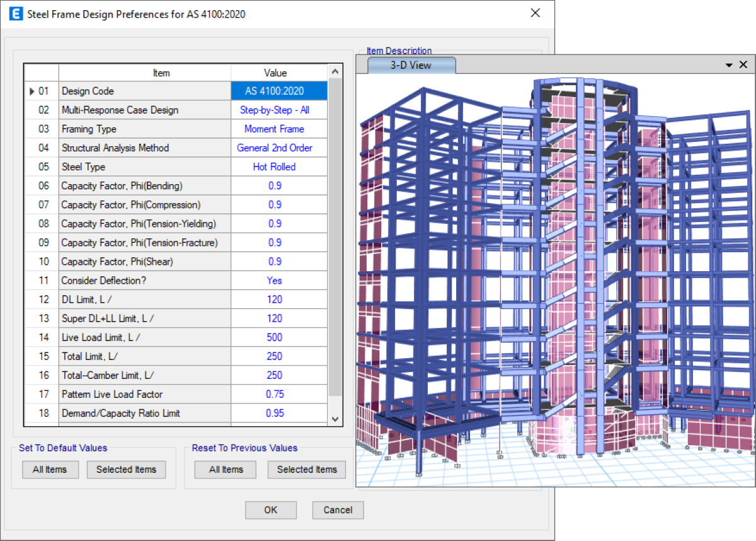Close the Steel Frame Design Preferences dialog
Image resolution: width=756 pixels, height=541 pixels.
coord(535,13)
